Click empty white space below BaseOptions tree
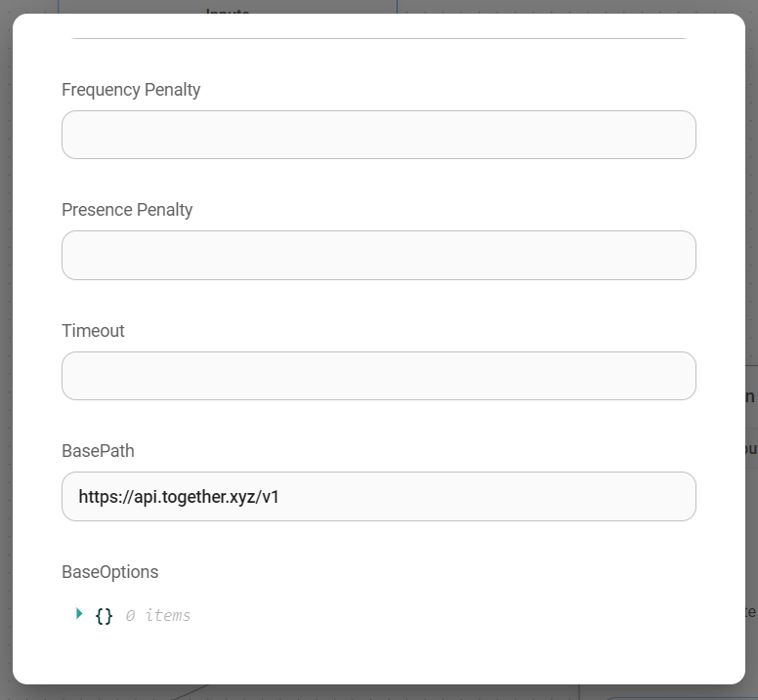758x700 pixels. point(378,654)
